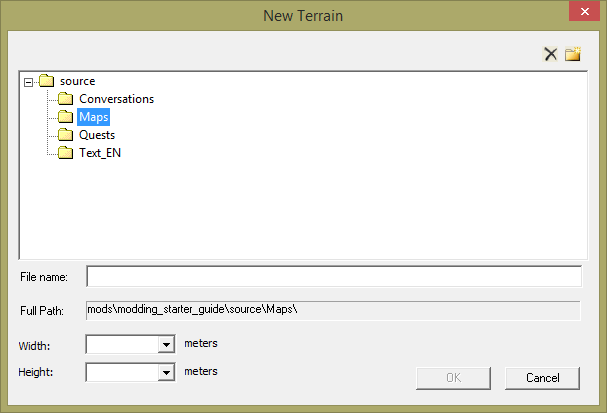Screen dimensions: 607x413
Task: Click the Quests folder icon
Action: coord(65,135)
